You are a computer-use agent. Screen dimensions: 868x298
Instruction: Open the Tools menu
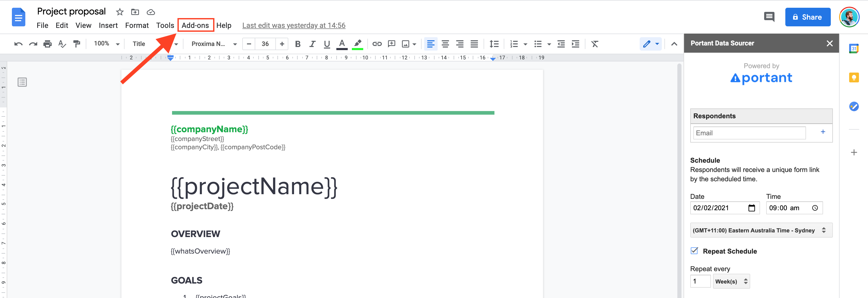tap(165, 25)
